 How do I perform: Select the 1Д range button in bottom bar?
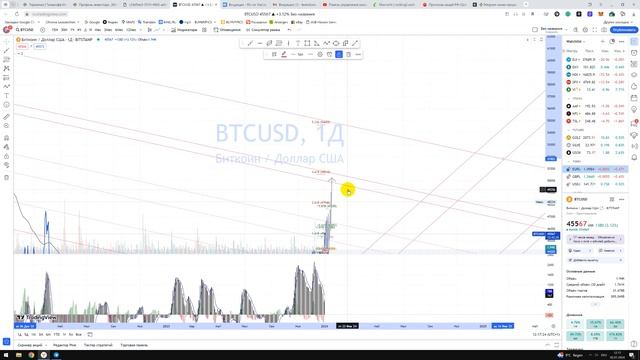tap(19, 335)
